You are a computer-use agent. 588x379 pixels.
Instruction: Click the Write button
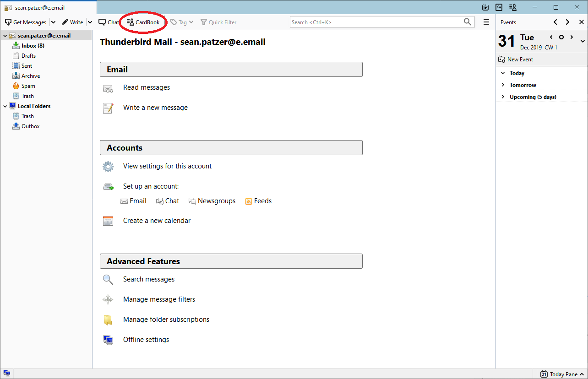point(72,22)
